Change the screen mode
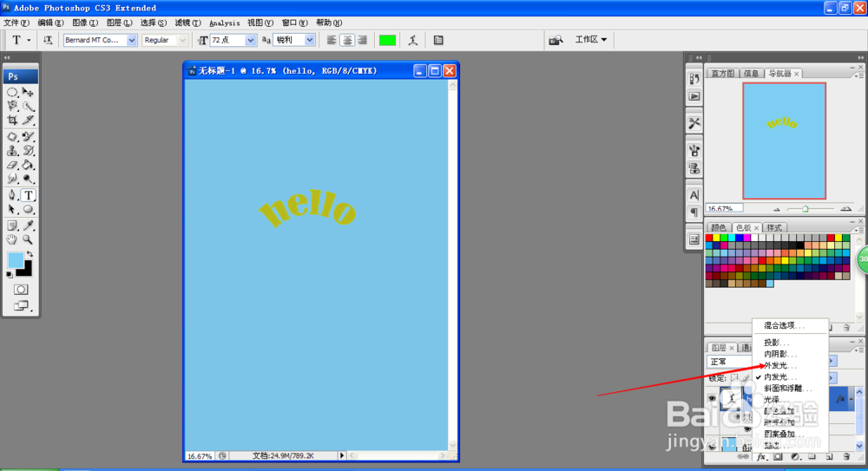The height and width of the screenshot is (471, 868). pos(21,305)
